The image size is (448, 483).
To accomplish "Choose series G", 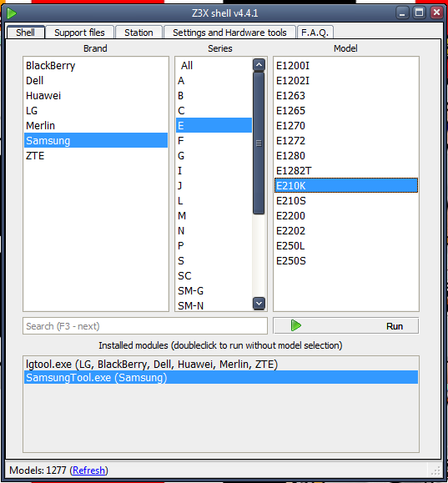I will tap(214, 155).
